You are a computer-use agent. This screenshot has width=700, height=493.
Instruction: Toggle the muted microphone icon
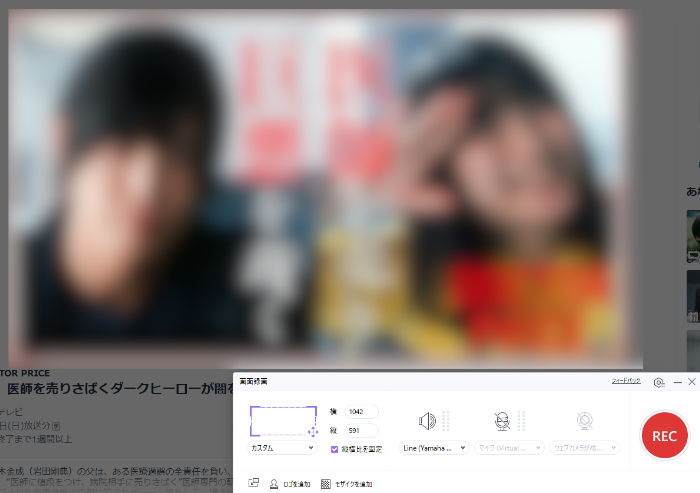[x=502, y=421]
